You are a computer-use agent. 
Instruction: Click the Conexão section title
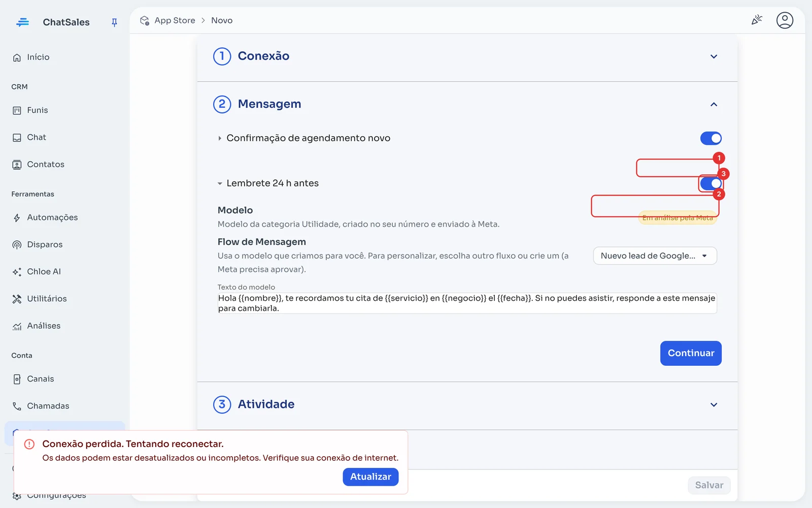click(x=263, y=56)
